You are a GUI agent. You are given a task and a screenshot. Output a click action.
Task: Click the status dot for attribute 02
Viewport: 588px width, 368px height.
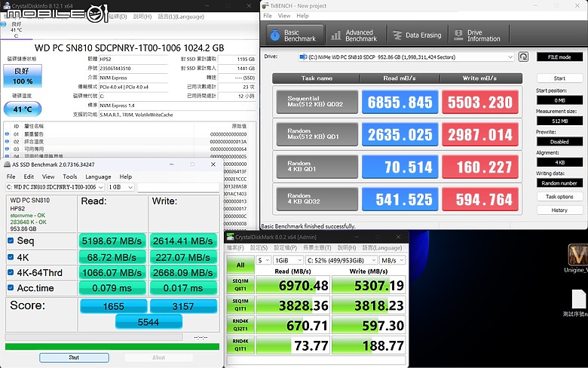tap(7, 142)
